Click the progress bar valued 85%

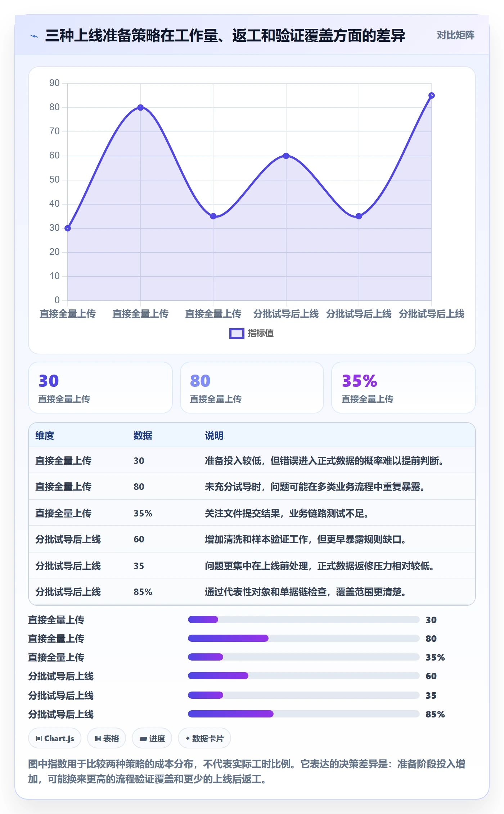[x=303, y=714]
